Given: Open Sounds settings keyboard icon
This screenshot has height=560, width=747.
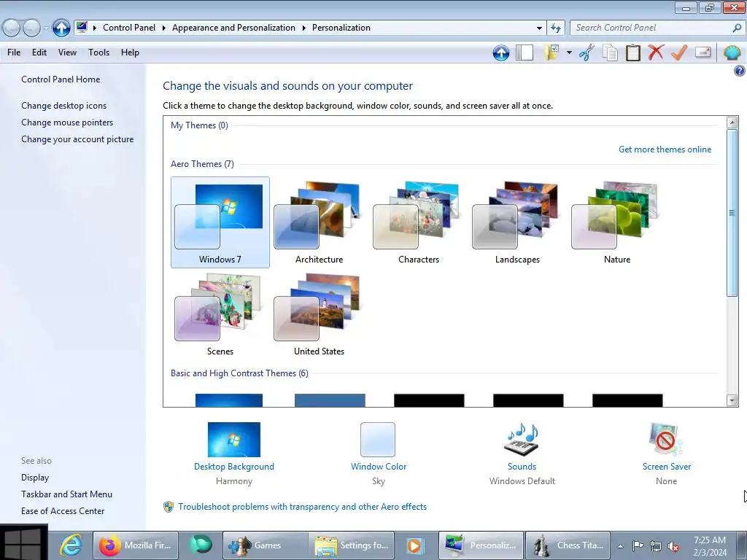Looking at the screenshot, I should [522, 440].
